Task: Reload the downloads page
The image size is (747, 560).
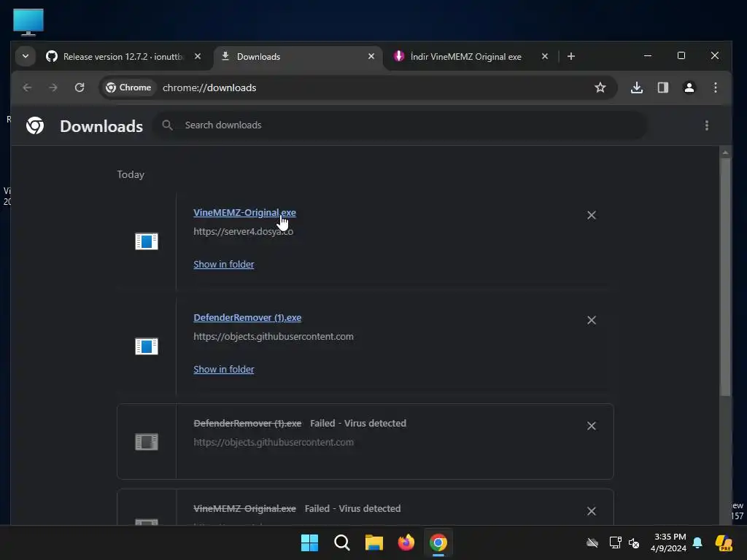Action: coord(80,87)
